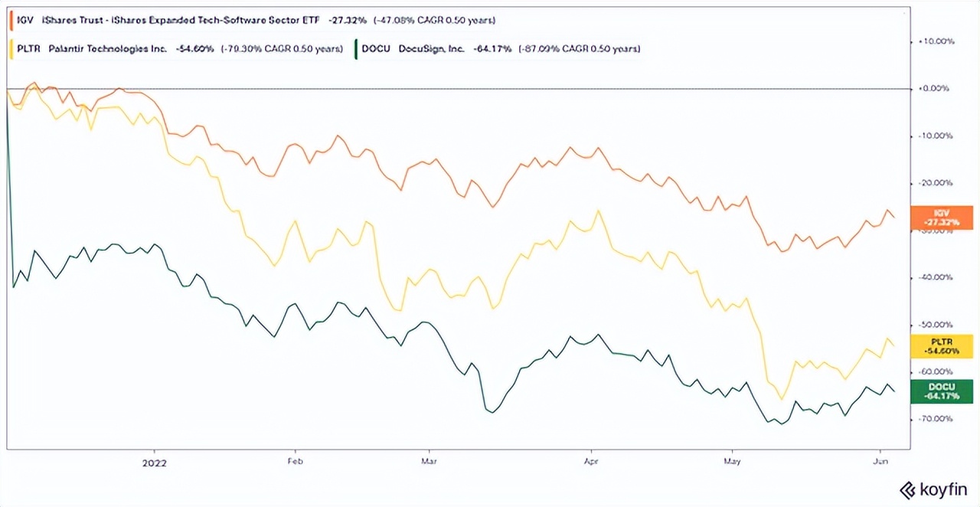Click the Mar label on the time axis
Screen dimensions: 980x507
click(429, 462)
